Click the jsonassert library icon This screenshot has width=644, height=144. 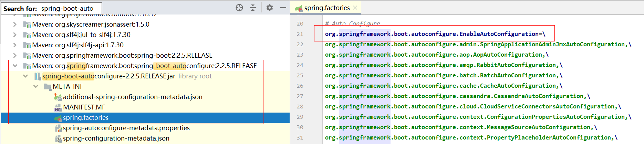[x=27, y=25]
